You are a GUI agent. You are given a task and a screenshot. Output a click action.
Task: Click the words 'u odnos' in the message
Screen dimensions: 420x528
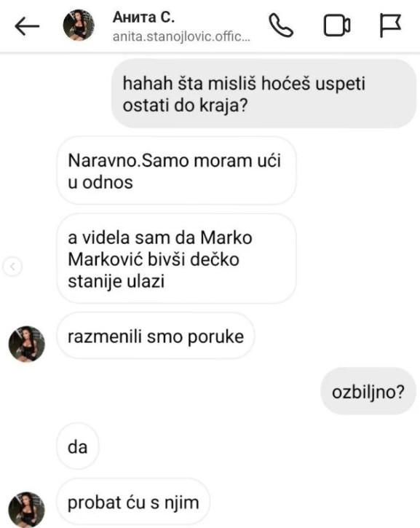(x=100, y=182)
